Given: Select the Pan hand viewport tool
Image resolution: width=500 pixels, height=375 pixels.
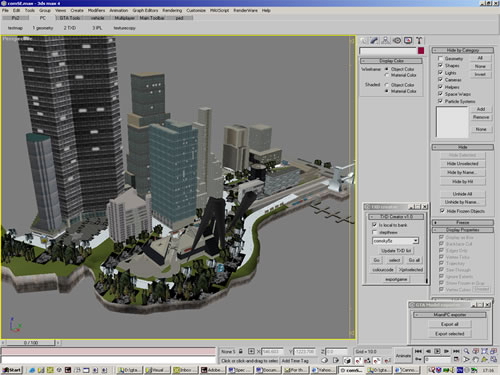Looking at the screenshot, I should [x=475, y=360].
